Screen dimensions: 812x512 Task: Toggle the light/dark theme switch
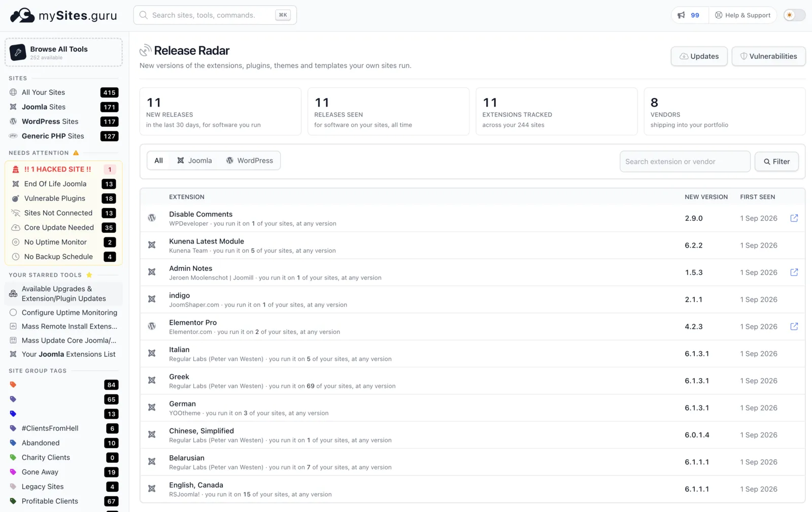pos(794,15)
